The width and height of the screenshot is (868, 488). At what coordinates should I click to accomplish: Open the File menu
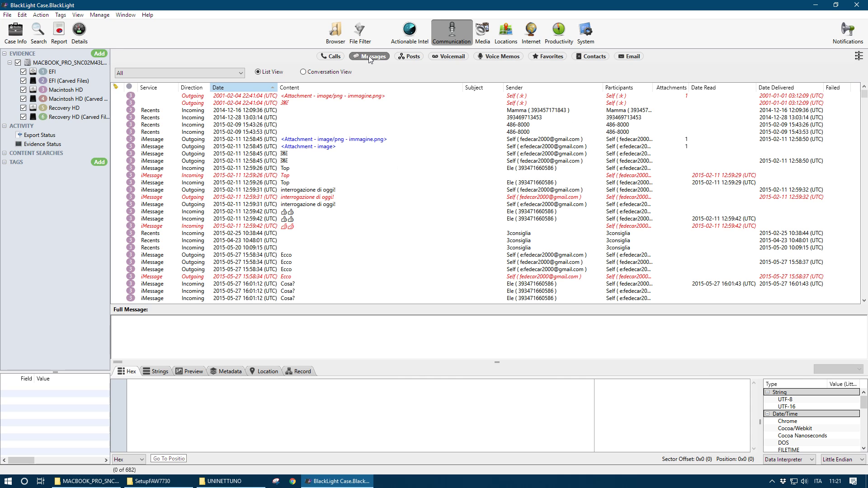tap(7, 15)
